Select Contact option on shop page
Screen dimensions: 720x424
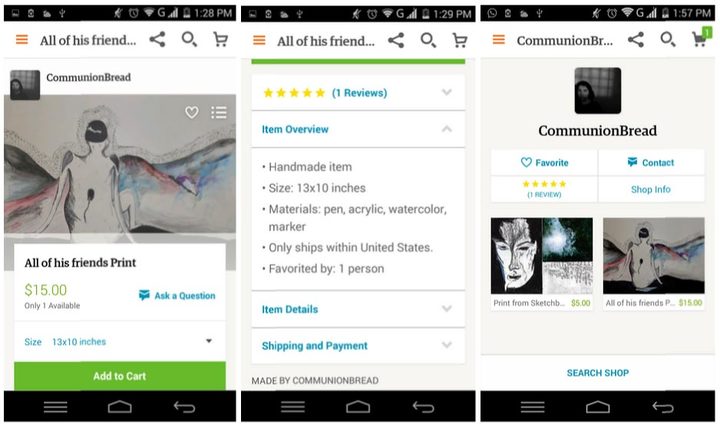click(x=651, y=163)
